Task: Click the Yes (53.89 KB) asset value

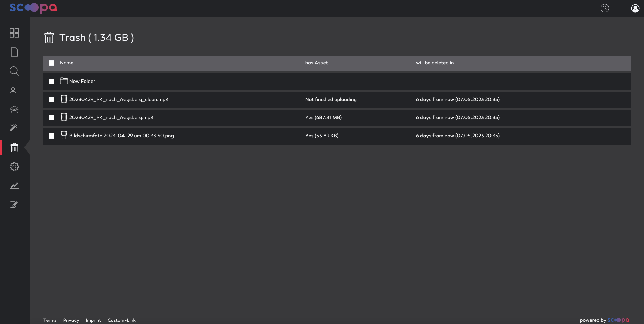Action: point(322,136)
